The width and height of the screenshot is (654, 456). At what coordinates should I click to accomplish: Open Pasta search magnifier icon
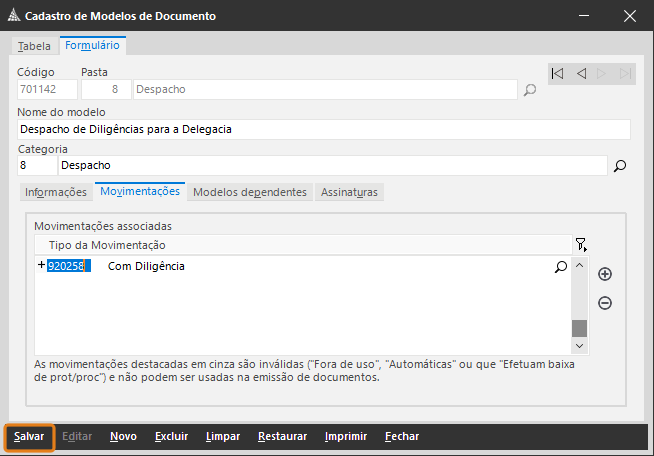click(x=530, y=90)
